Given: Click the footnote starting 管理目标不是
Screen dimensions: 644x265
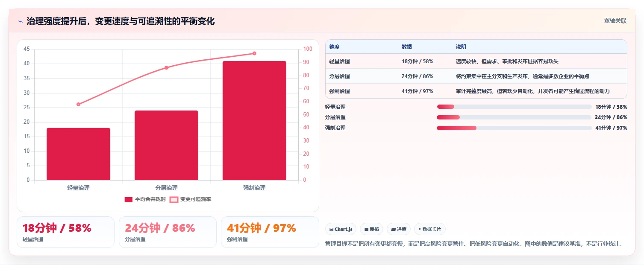Looking at the screenshot, I should click(x=474, y=244).
